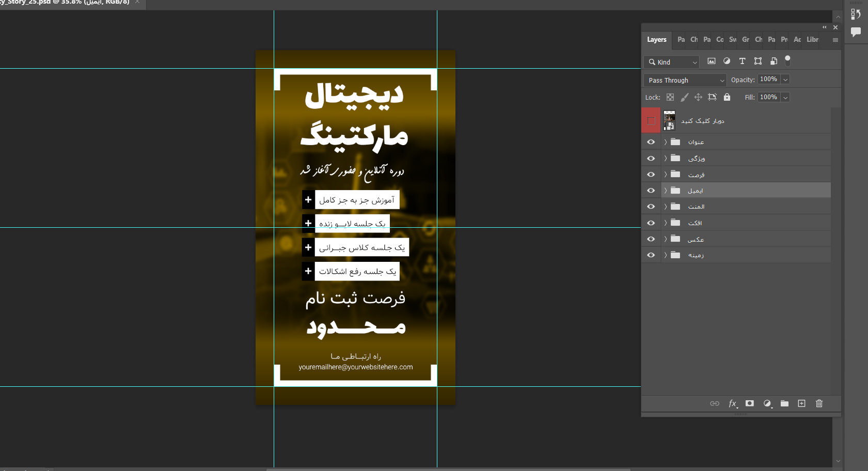This screenshot has width=868, height=471.
Task: Click the Lock all padlock icon
Action: point(727,97)
